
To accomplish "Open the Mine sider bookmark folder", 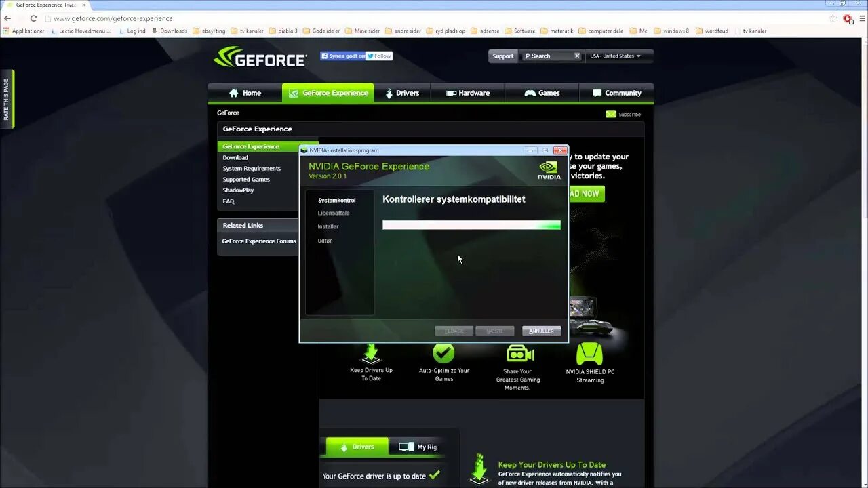I will (x=362, y=30).
